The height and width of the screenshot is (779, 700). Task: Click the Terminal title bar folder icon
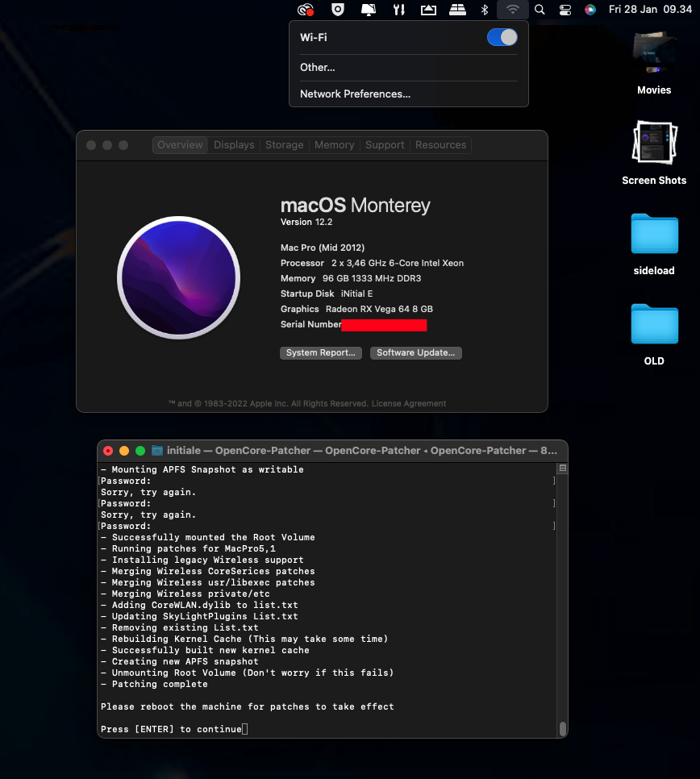pyautogui.click(x=157, y=451)
